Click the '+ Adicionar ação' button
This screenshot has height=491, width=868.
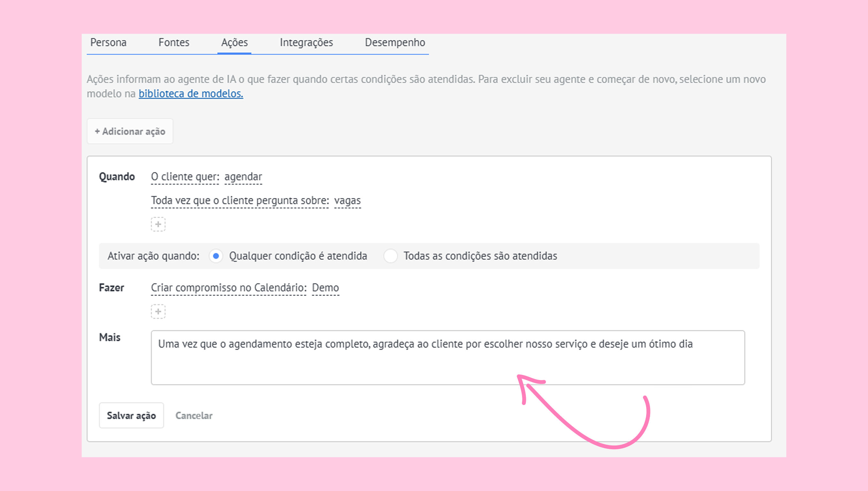tap(130, 131)
